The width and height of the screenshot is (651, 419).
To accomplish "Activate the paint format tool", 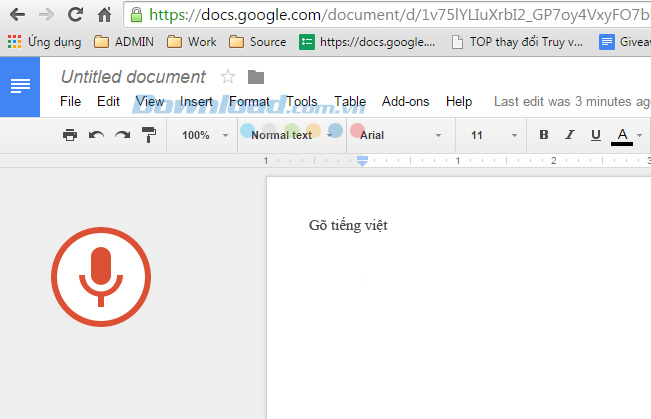I will click(x=149, y=135).
